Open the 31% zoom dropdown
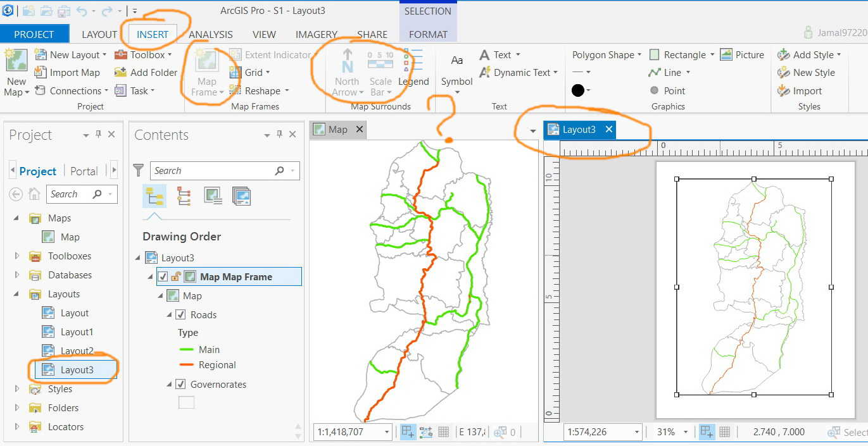Screen dimensions: 868x446 coord(685,432)
